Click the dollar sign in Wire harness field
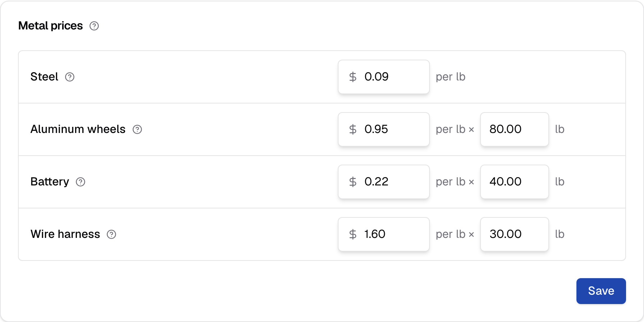Image resolution: width=644 pixels, height=322 pixels. [353, 234]
